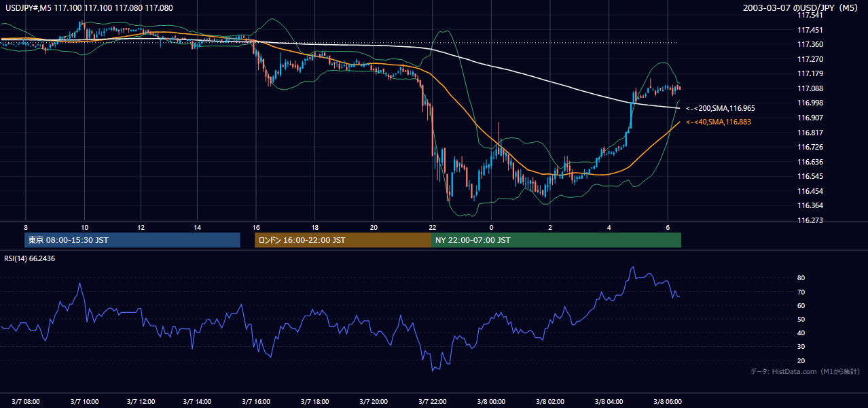Click RSI scale level 30
This screenshot has height=408, width=868.
point(801,347)
